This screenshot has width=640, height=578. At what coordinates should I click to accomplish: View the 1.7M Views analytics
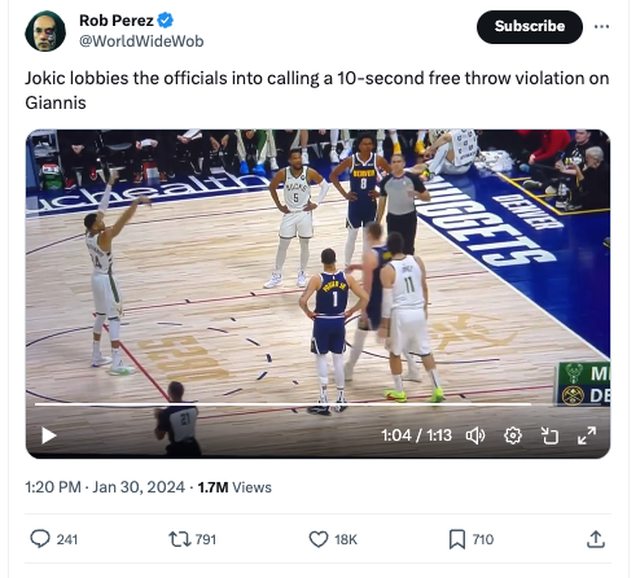235,487
